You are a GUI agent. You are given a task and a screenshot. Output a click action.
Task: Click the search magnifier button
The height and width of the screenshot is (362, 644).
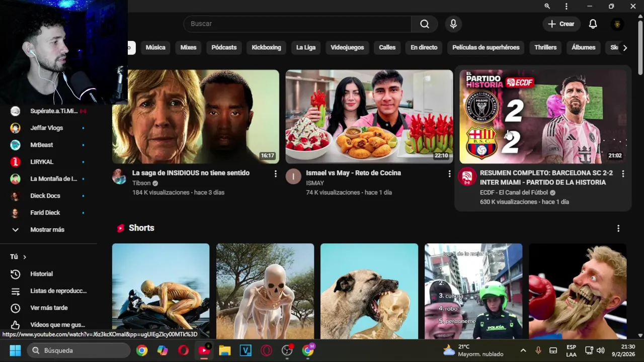coord(425,24)
